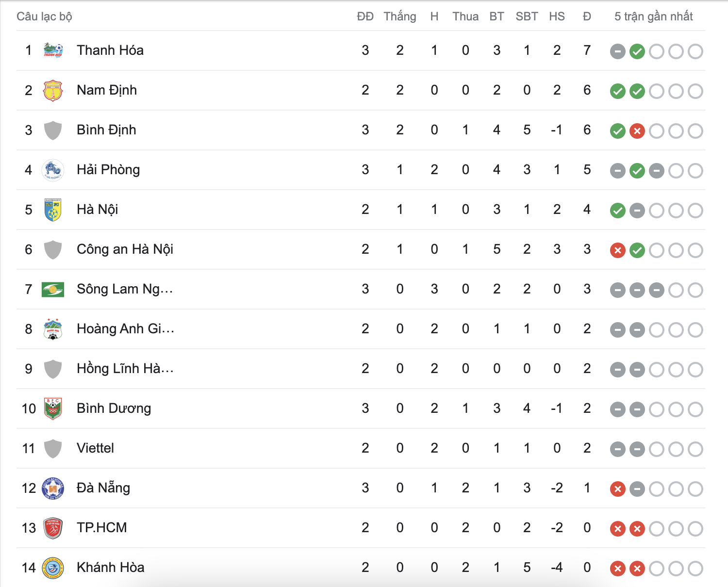This screenshot has height=587, width=728.
Task: Click the Thanh Hóa club logo
Action: [53, 50]
